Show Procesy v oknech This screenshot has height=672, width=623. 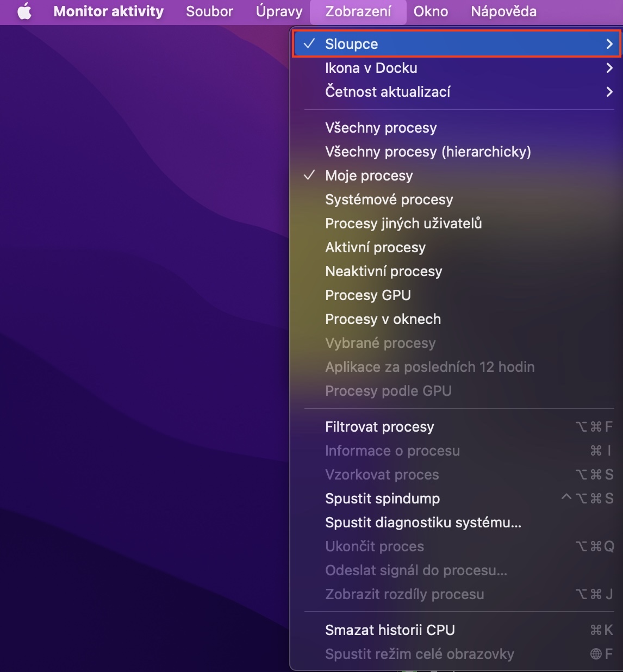click(457, 319)
